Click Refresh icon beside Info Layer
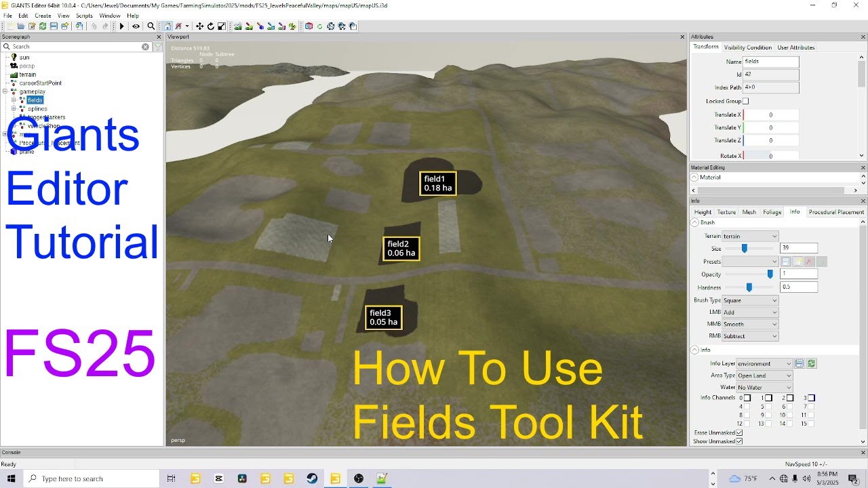The width and height of the screenshot is (868, 488). pyautogui.click(x=811, y=363)
